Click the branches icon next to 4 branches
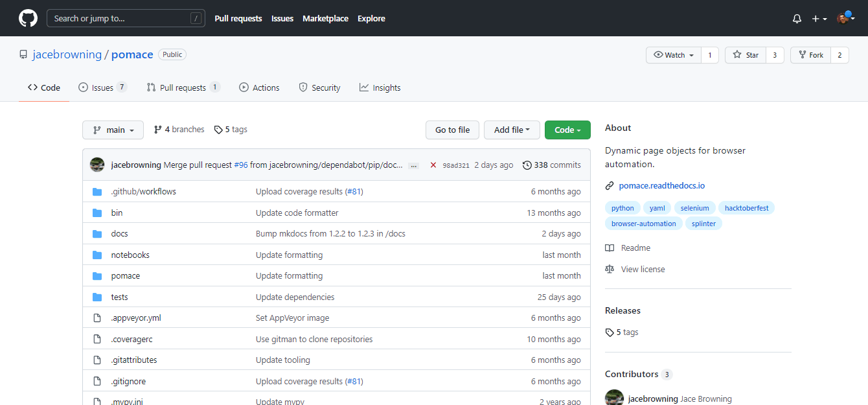868x405 pixels. [158, 130]
